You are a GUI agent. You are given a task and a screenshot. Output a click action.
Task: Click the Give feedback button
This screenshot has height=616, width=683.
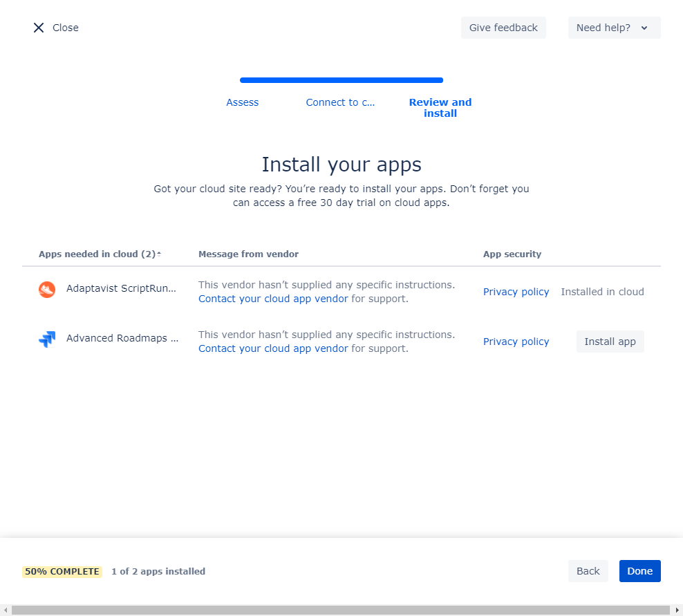(503, 28)
